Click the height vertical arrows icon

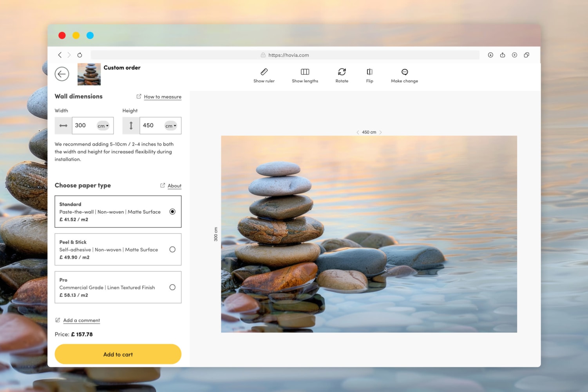click(x=131, y=125)
